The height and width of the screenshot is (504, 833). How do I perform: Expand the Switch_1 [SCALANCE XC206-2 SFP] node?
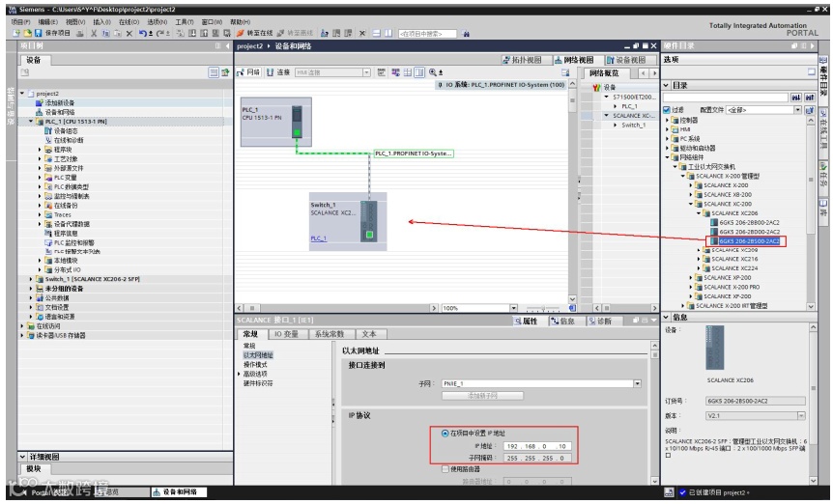[31, 279]
